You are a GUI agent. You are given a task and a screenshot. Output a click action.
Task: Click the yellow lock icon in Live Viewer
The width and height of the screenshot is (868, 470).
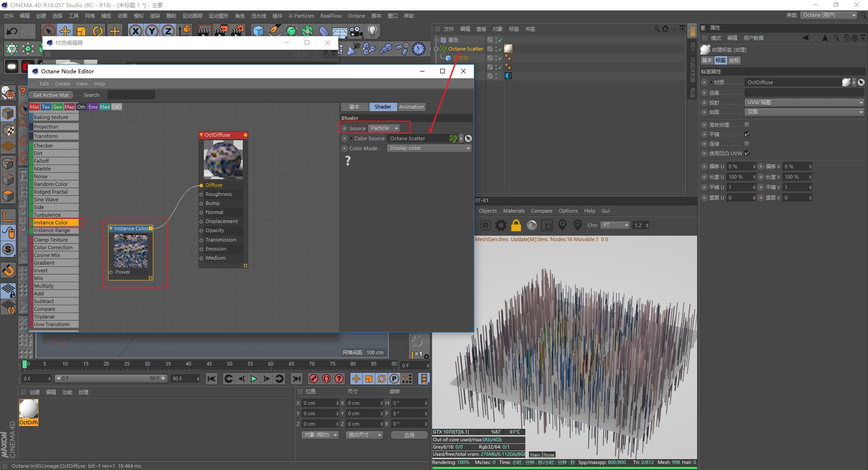[516, 225]
